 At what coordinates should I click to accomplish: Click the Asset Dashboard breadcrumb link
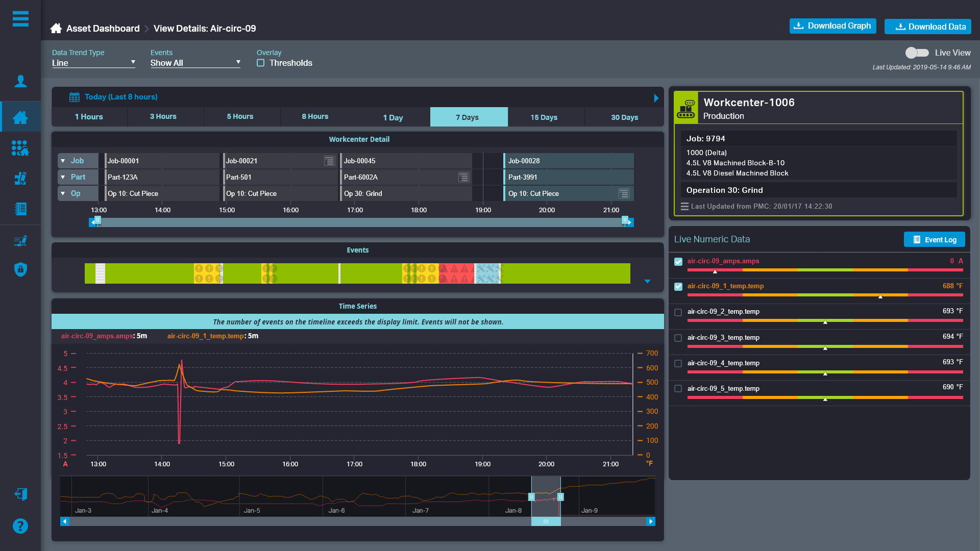[x=103, y=29]
